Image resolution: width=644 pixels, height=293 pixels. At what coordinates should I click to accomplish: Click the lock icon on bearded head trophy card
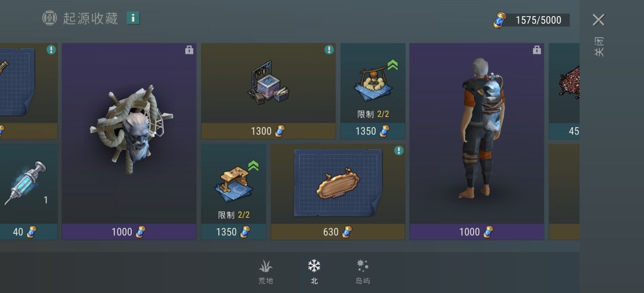[x=189, y=50]
